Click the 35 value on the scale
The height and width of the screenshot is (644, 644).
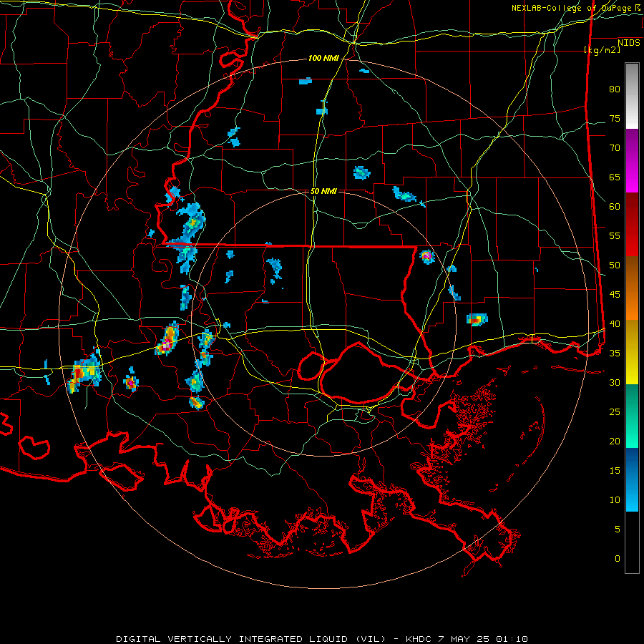coord(615,353)
